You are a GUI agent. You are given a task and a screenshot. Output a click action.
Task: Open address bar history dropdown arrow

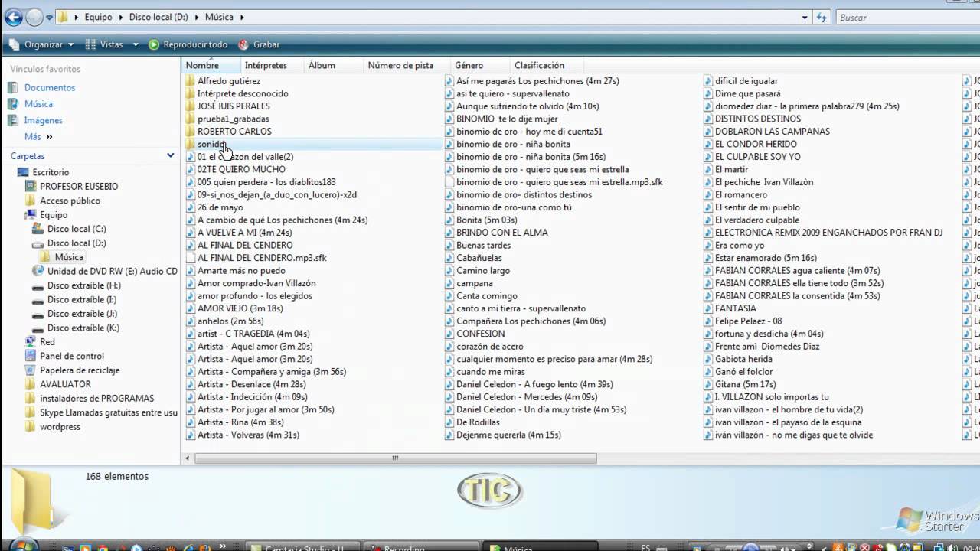pos(805,17)
